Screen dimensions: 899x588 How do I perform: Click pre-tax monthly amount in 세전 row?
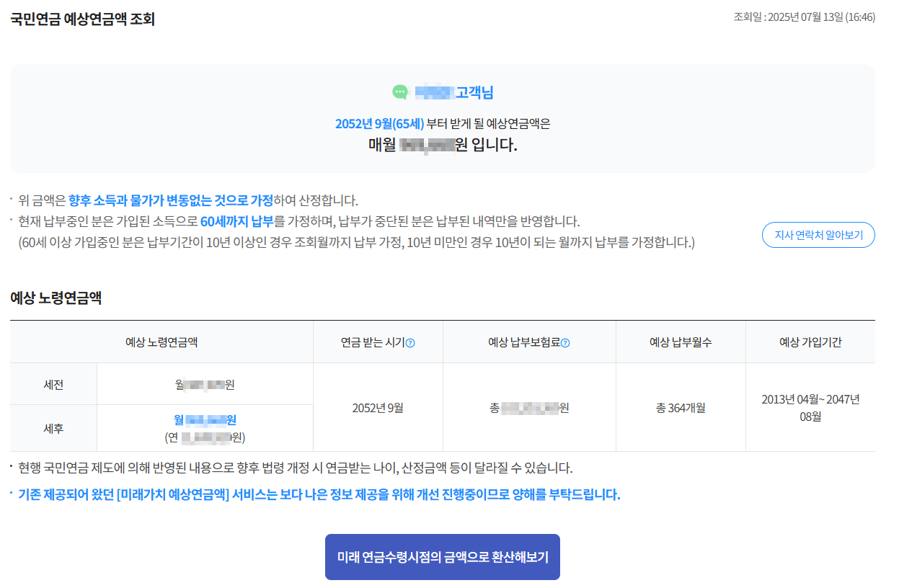click(x=205, y=384)
